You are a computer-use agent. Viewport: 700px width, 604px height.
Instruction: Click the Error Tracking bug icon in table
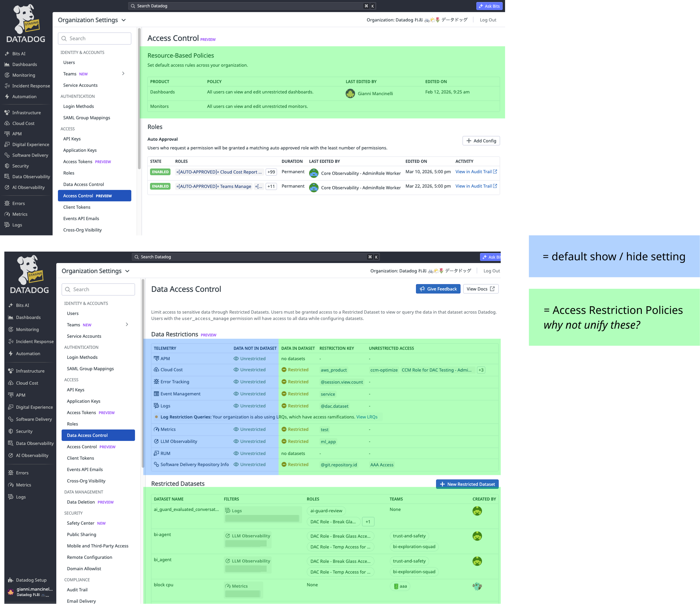pos(156,382)
